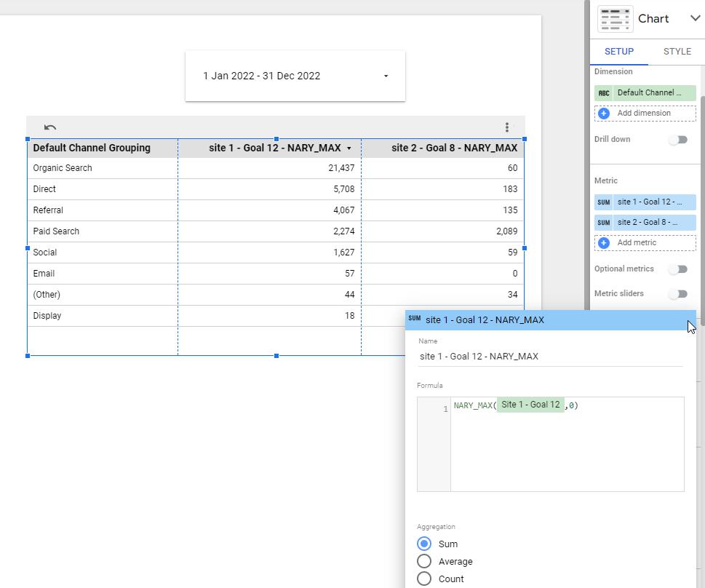Click the table chart type icon
This screenshot has width=705, height=588.
pos(615,19)
